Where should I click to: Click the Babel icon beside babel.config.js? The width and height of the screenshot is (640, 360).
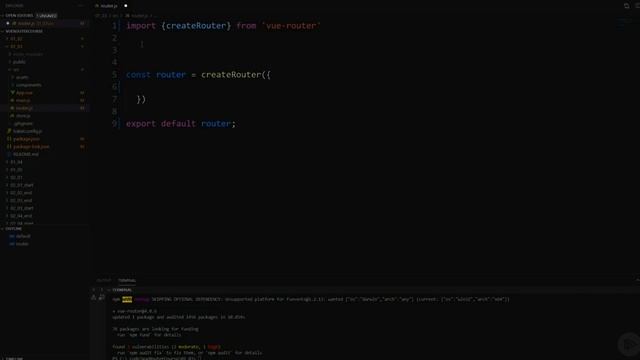pos(9,131)
